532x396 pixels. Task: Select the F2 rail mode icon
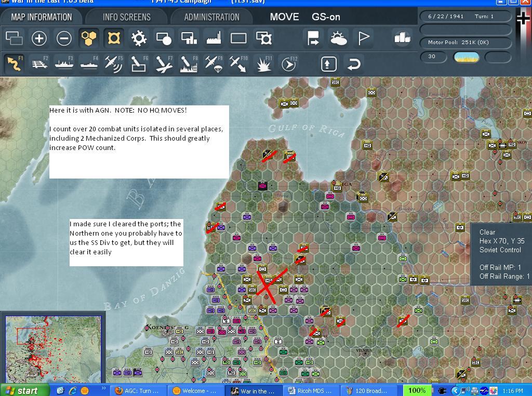tap(39, 64)
